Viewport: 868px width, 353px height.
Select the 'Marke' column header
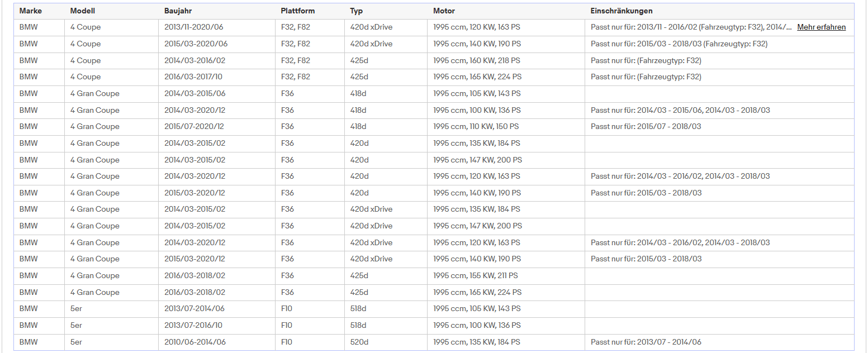30,11
